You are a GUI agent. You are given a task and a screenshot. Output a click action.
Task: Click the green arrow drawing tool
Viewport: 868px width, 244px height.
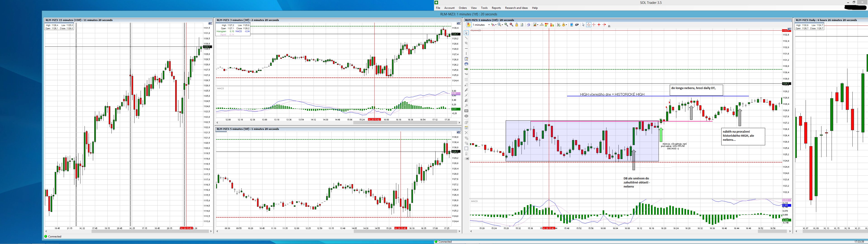point(466,69)
